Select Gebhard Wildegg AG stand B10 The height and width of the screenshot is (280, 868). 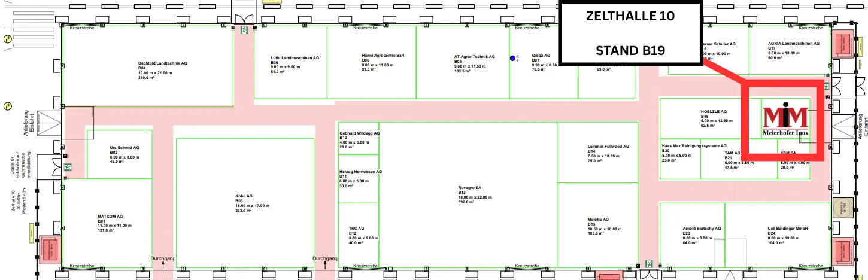click(x=360, y=139)
